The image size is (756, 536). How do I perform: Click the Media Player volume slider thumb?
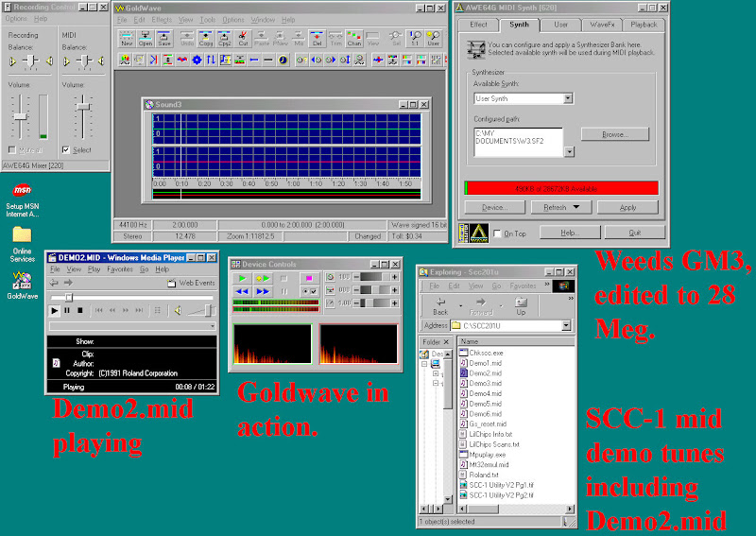coord(209,310)
